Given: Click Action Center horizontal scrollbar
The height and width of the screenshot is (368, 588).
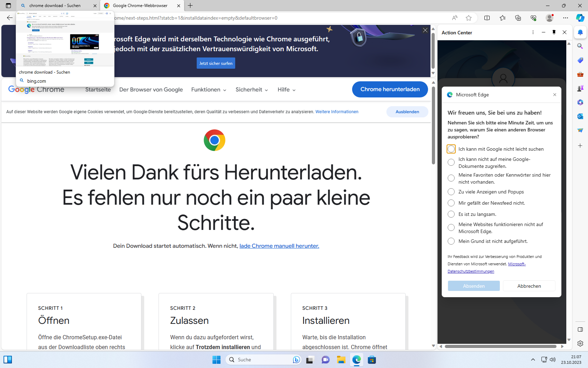Looking at the screenshot, I should (501, 346).
